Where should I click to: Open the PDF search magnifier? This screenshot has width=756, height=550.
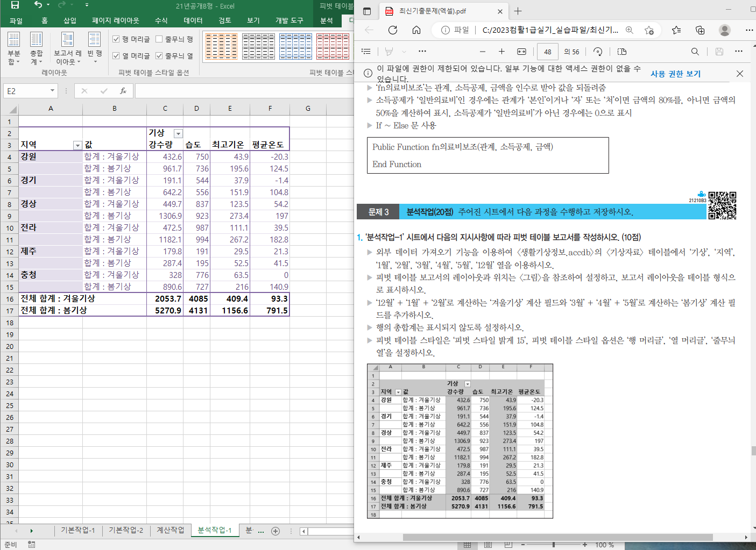pyautogui.click(x=695, y=52)
